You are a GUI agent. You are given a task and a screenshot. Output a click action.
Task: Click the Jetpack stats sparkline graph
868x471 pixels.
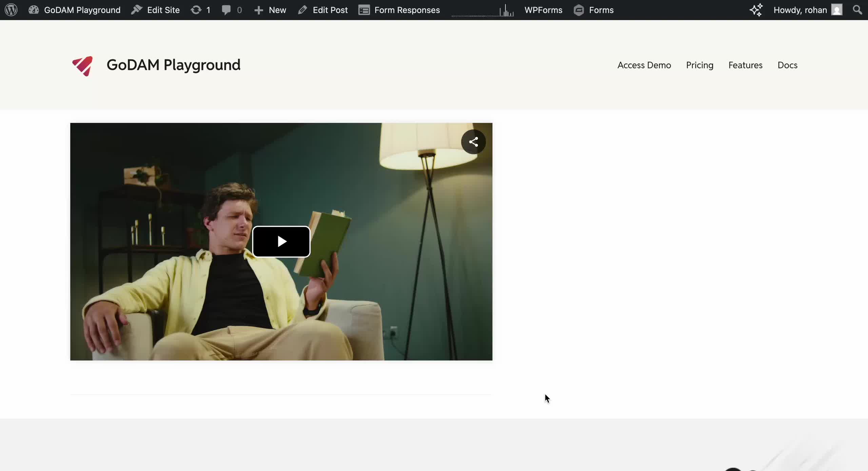(483, 10)
